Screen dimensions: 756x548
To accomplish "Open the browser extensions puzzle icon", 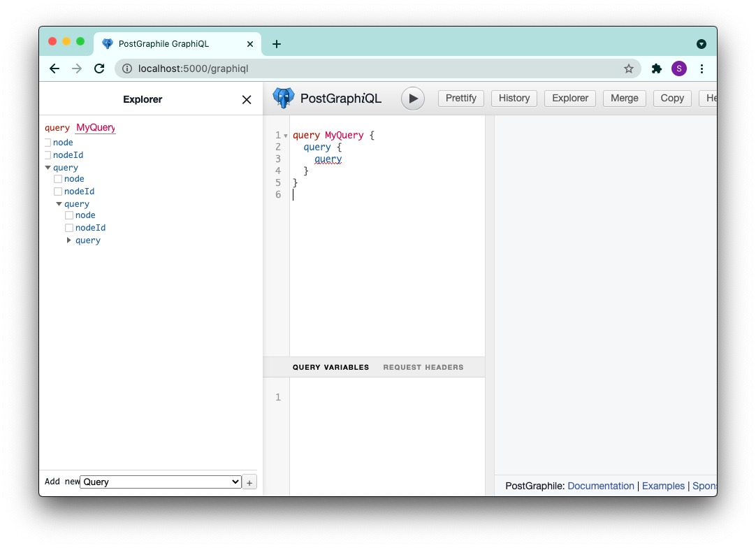I will pos(656,68).
